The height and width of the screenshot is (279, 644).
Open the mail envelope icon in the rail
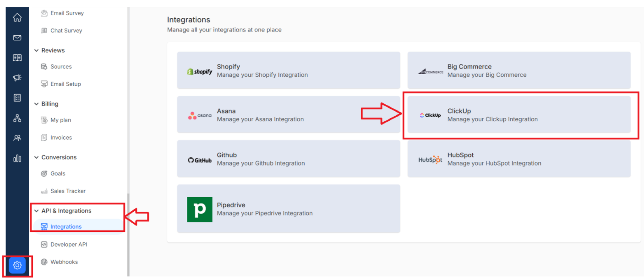tap(17, 38)
